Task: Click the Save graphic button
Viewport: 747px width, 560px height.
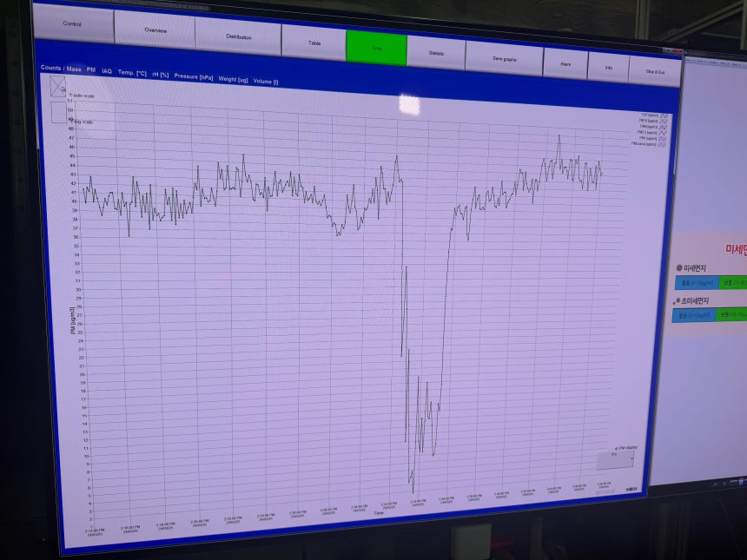Action: click(505, 59)
